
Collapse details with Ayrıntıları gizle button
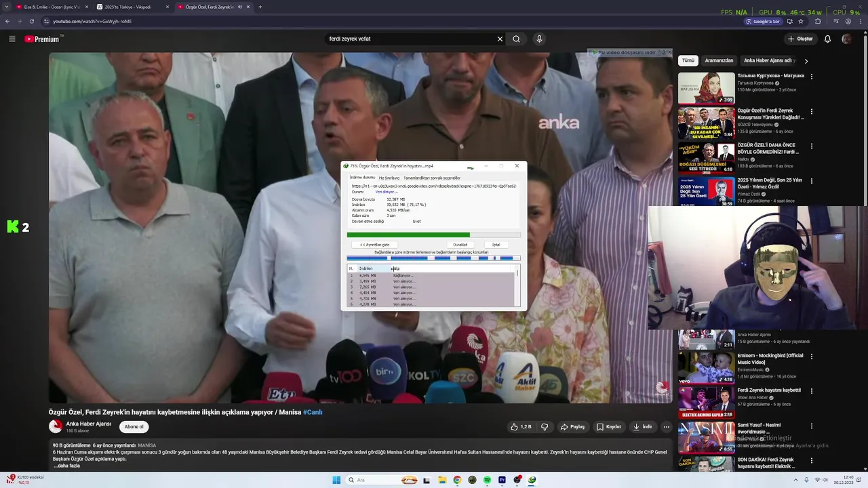click(374, 245)
